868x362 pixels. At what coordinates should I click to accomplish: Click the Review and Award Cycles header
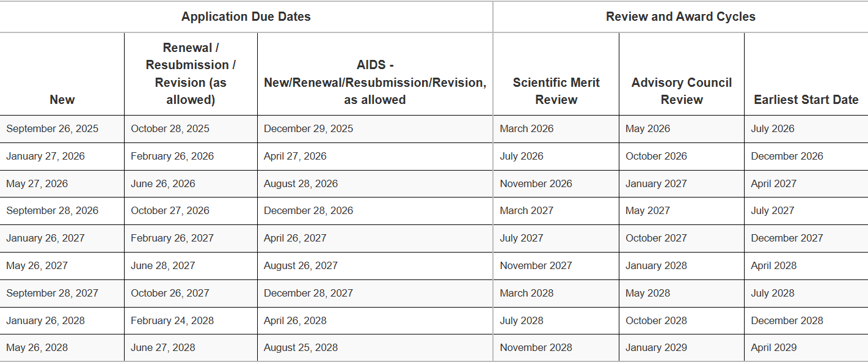pos(680,17)
